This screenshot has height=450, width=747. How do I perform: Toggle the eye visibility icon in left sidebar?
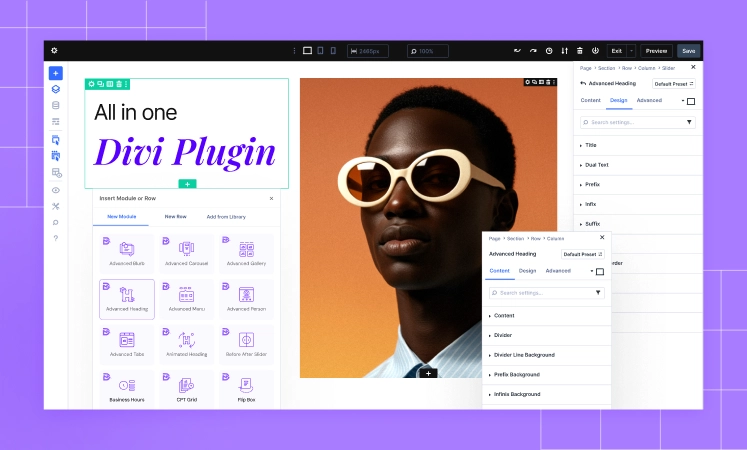click(56, 190)
